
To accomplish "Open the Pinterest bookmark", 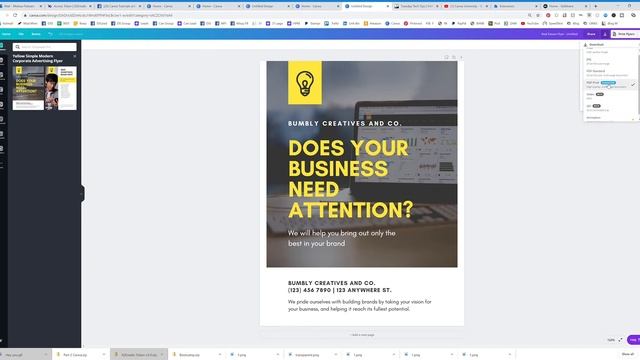I will point(413,24).
